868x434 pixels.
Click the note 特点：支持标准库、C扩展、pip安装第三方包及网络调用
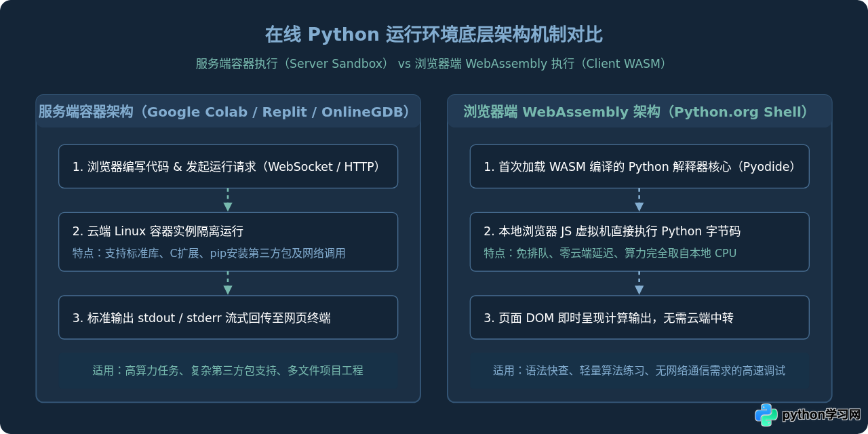[x=209, y=254]
